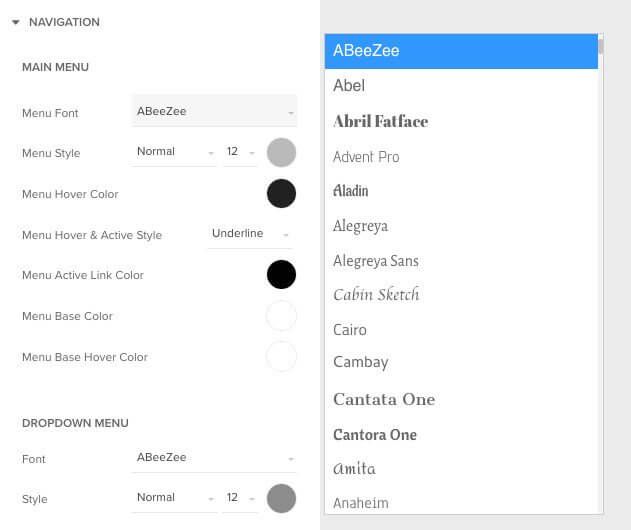Image resolution: width=631 pixels, height=530 pixels.
Task: Click the Menu Base Hover Color swatch
Action: [281, 356]
